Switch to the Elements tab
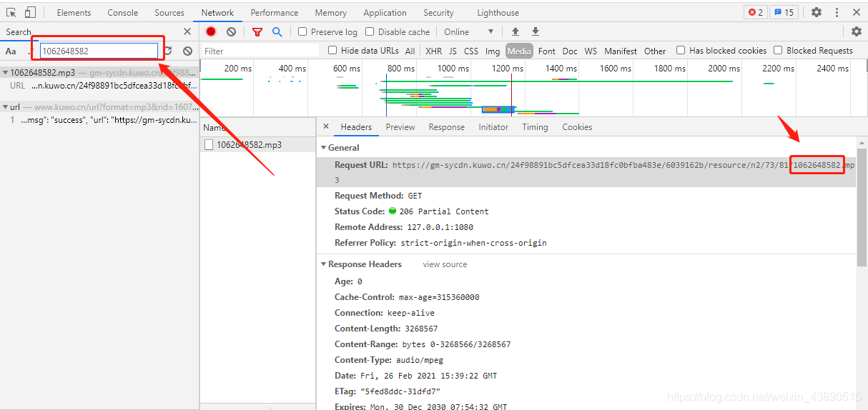Screen dimensions: 868x410 (x=74, y=12)
